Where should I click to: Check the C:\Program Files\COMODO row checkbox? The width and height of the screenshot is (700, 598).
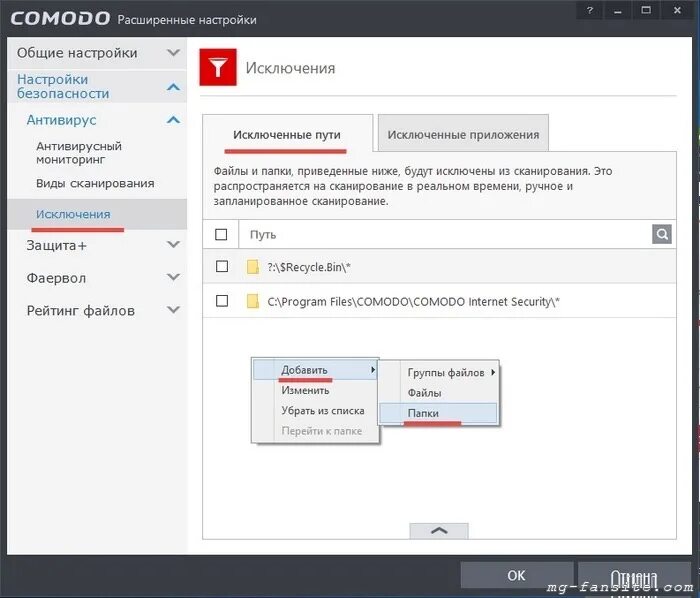point(222,301)
